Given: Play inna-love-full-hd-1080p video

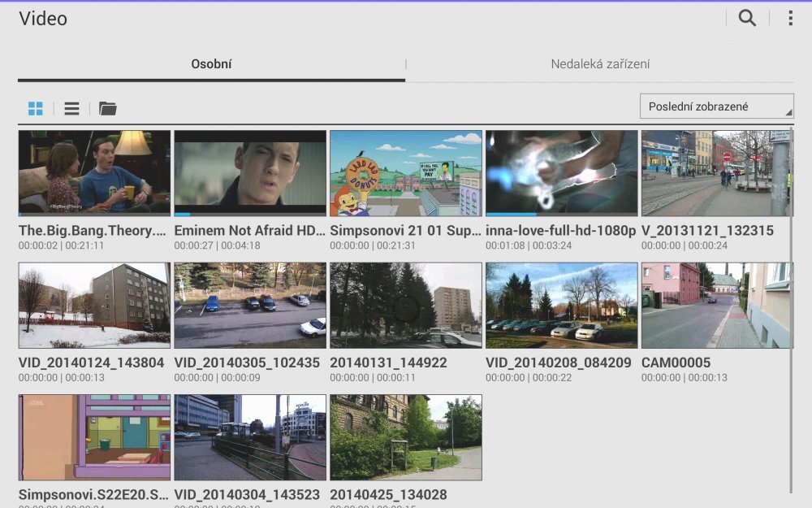Looking at the screenshot, I should click(561, 172).
